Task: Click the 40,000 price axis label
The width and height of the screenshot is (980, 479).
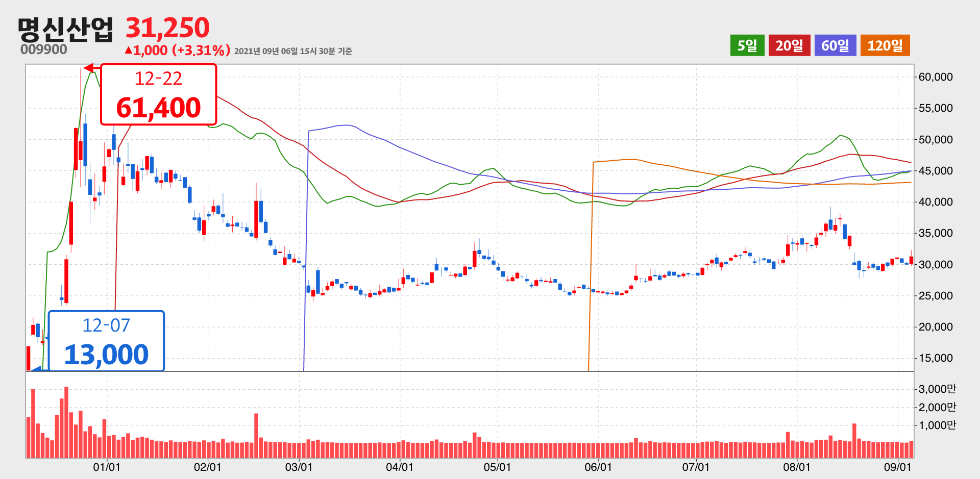Action: 936,202
